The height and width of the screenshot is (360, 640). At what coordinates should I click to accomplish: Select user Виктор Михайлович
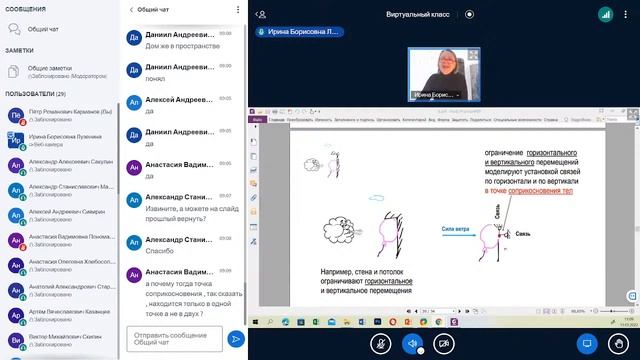point(60,340)
